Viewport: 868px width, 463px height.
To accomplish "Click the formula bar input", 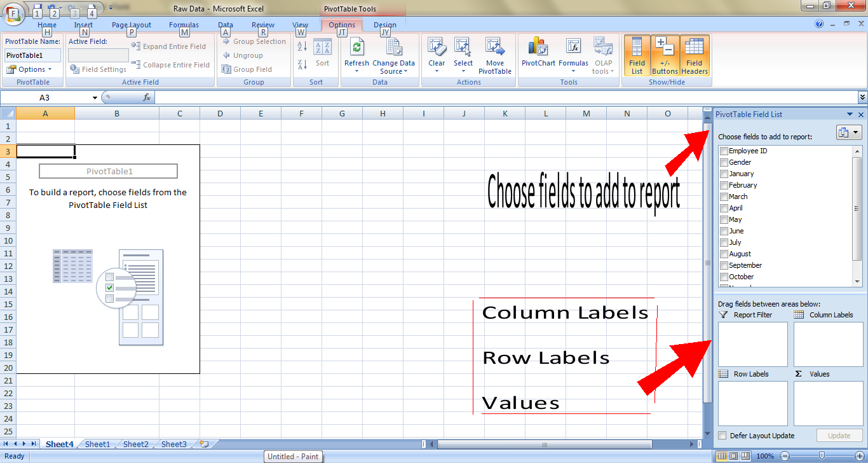I will [x=506, y=98].
